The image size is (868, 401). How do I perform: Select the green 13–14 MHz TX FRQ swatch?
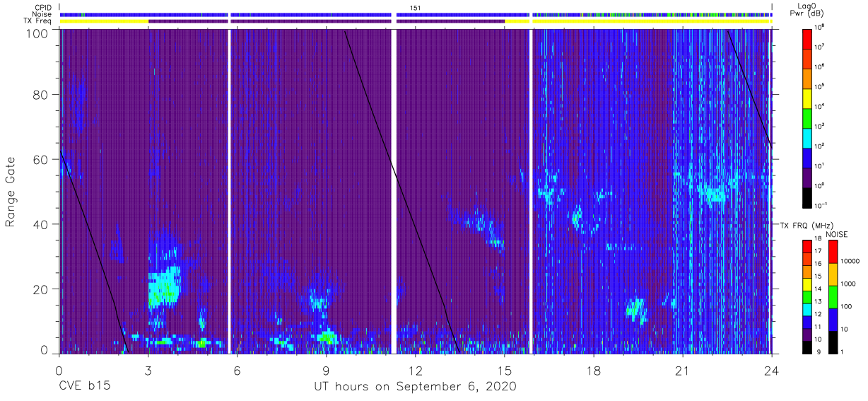click(x=807, y=296)
